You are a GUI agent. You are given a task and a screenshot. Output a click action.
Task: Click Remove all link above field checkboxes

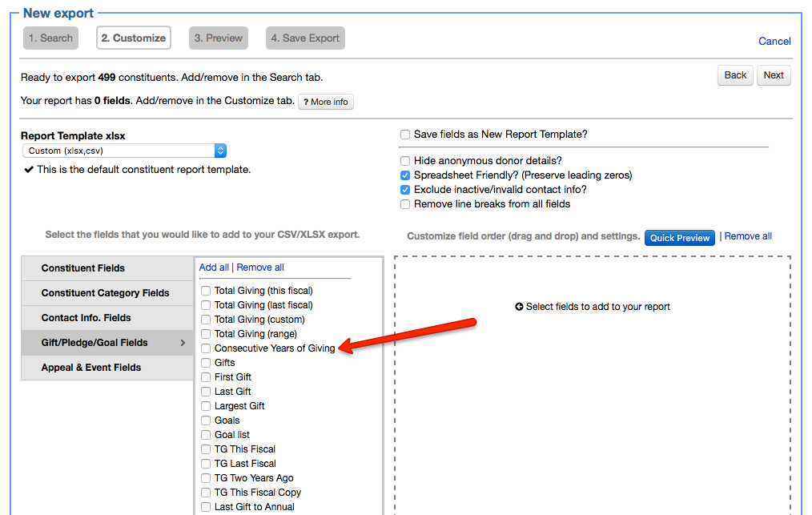click(x=260, y=268)
